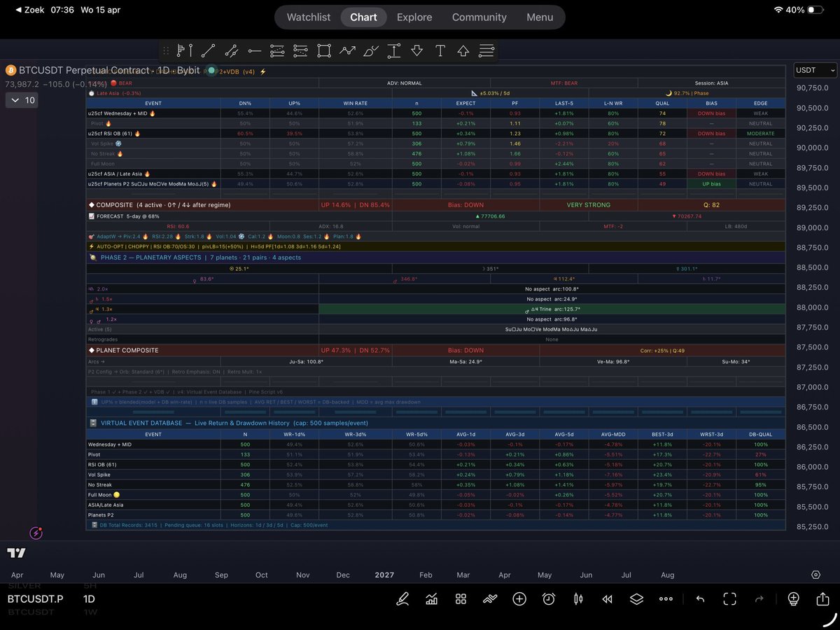Select the zigzag path arrow tool
The height and width of the screenshot is (630, 840).
(x=347, y=50)
